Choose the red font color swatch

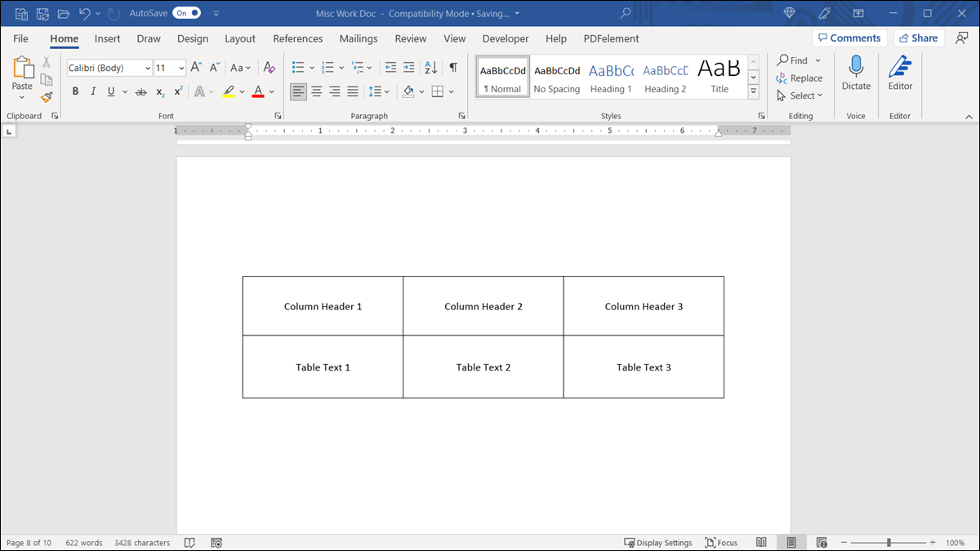point(258,91)
